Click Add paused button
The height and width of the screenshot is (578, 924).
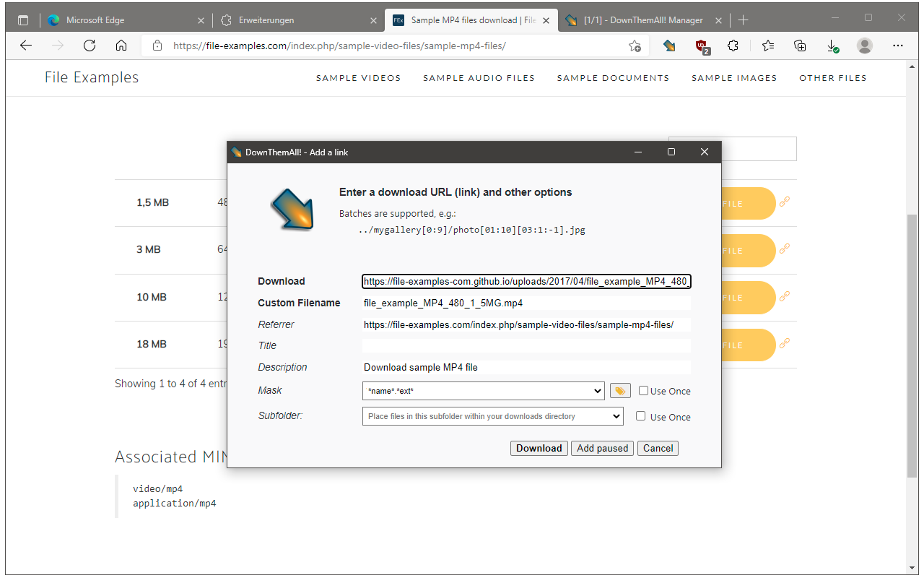603,448
